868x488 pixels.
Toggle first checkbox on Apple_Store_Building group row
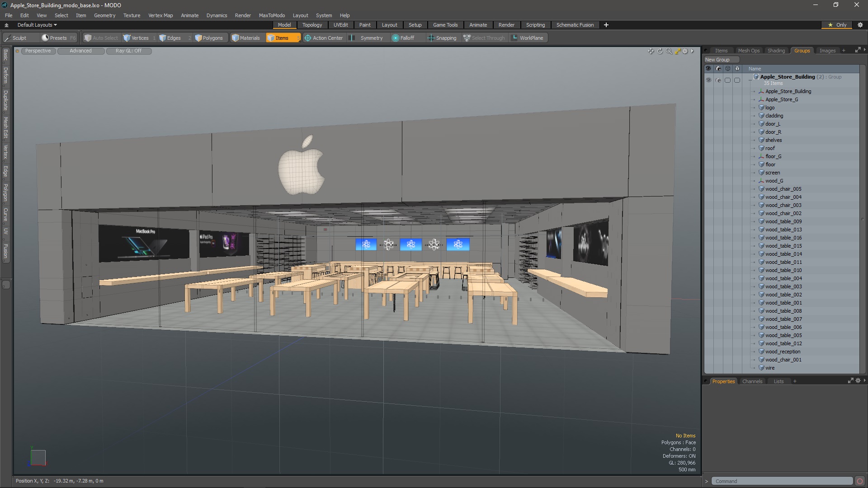727,80
